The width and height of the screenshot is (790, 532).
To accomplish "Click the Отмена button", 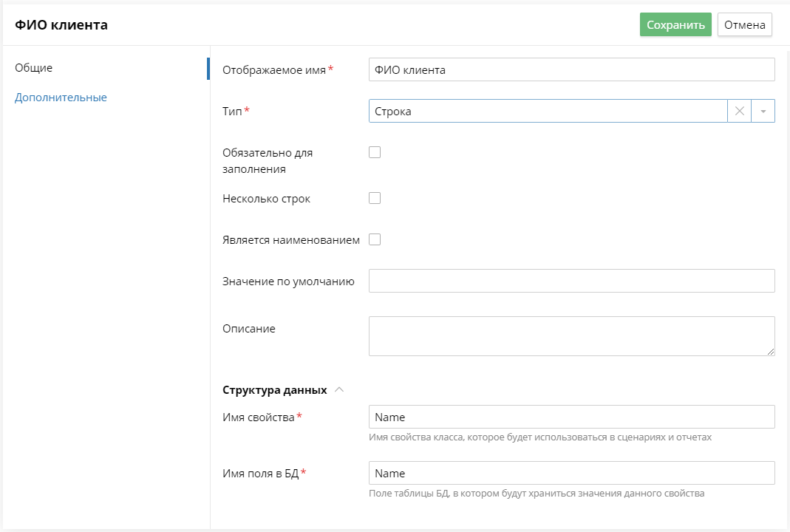I will 744,24.
